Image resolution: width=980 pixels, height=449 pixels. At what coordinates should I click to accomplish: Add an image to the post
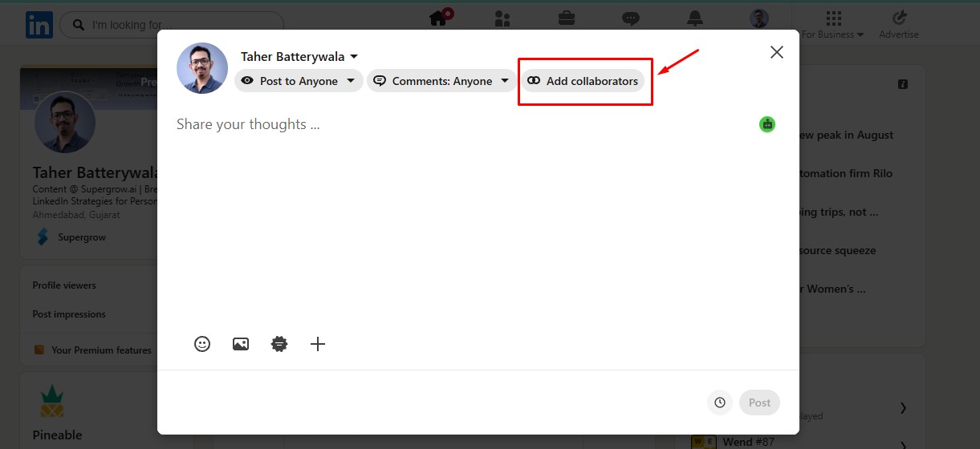click(x=241, y=344)
